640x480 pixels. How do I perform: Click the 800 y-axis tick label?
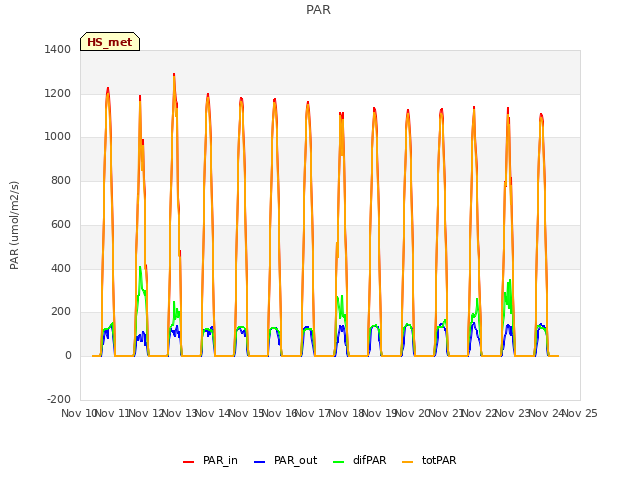pos(61,180)
